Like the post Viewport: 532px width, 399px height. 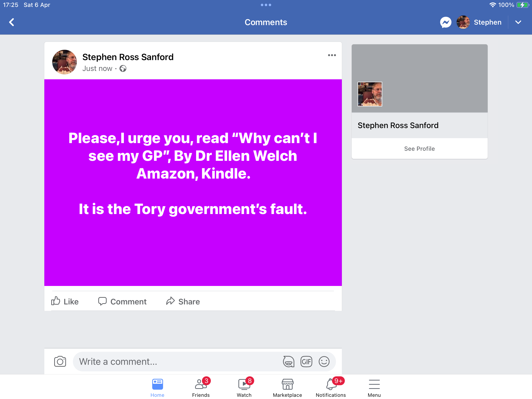(x=65, y=301)
